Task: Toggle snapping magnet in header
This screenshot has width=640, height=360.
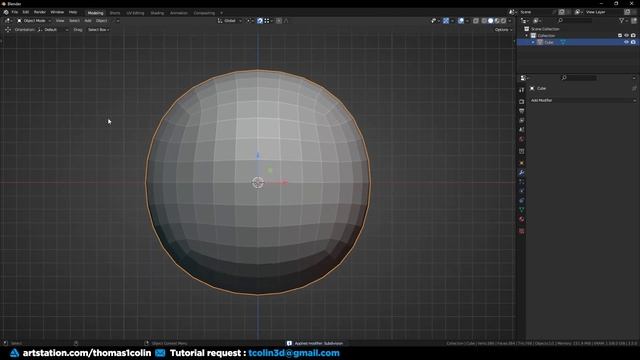Action: (260, 20)
